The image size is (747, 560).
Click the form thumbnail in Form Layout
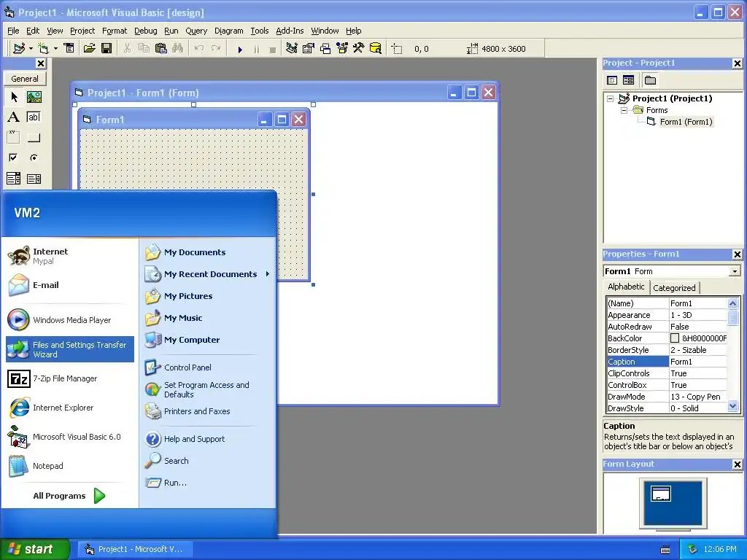(x=661, y=494)
